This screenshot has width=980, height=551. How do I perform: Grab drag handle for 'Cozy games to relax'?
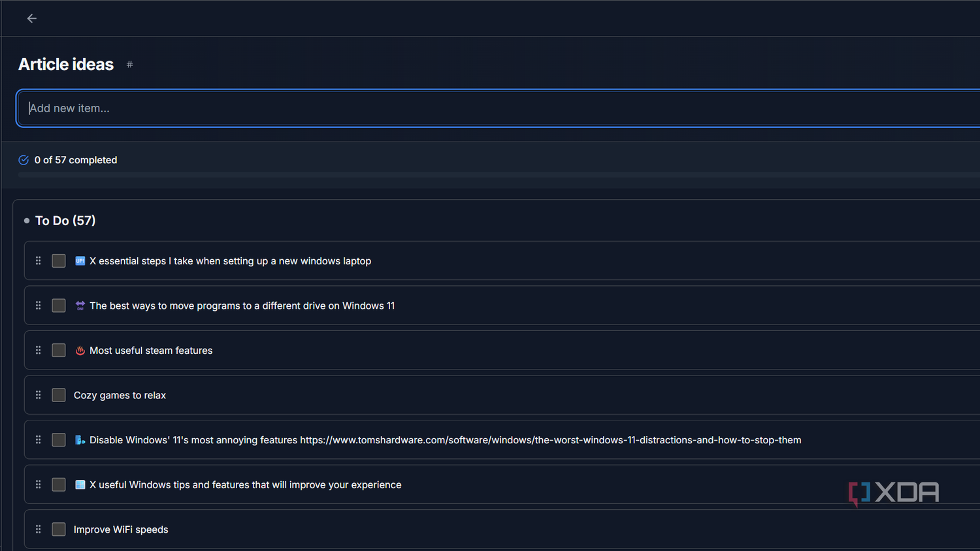pyautogui.click(x=38, y=395)
